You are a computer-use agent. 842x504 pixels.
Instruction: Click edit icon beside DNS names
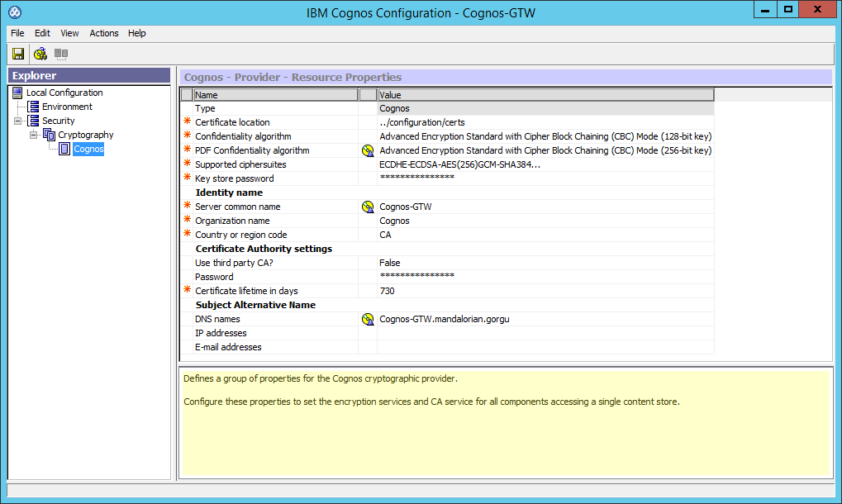368,320
